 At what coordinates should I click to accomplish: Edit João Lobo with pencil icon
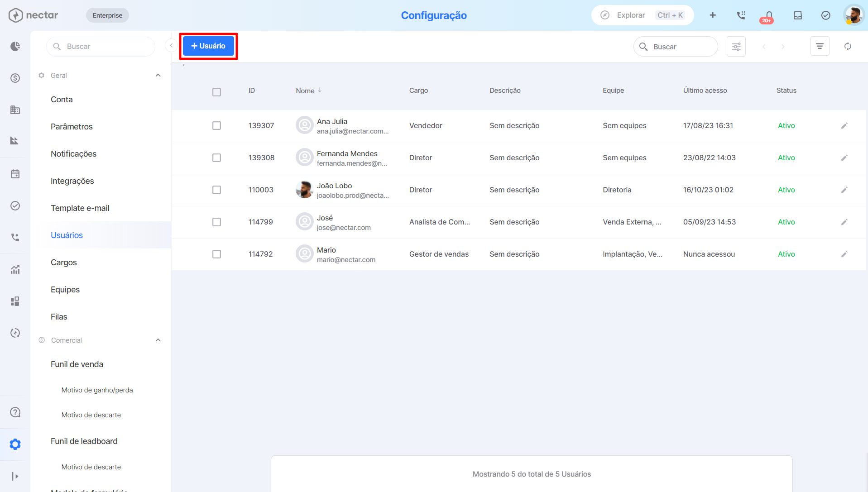[844, 190]
